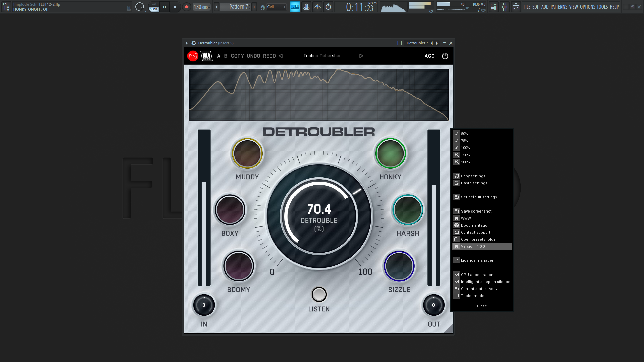
Task: Open the Techno Deharsher preset list
Action: (322, 56)
